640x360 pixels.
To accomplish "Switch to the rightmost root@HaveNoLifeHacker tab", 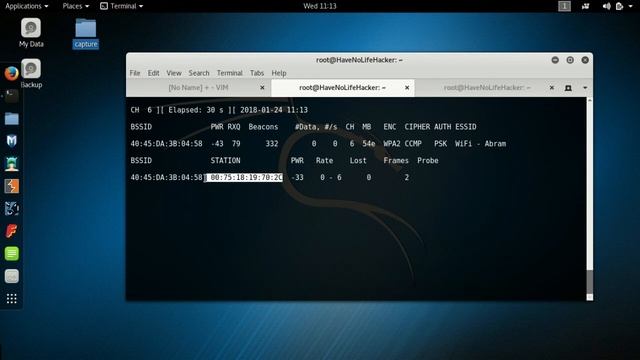I will [x=487, y=88].
